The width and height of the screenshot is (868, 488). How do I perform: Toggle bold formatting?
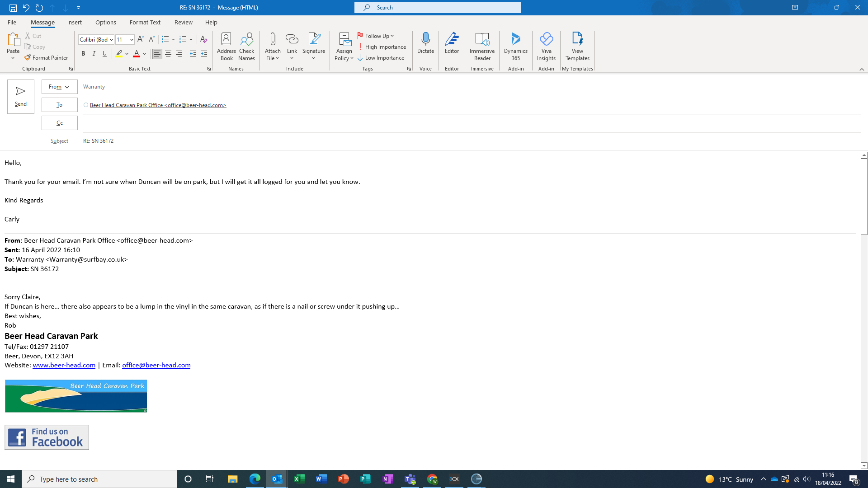[x=83, y=54]
